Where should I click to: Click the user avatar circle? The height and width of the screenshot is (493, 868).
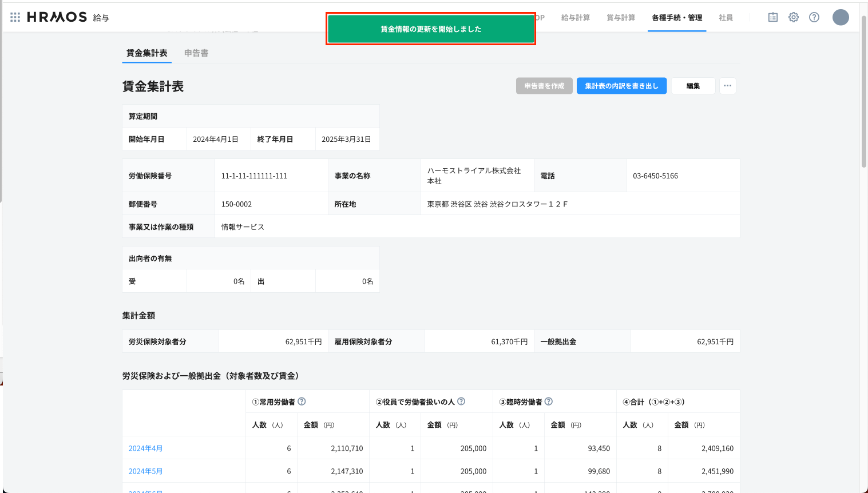(x=840, y=17)
